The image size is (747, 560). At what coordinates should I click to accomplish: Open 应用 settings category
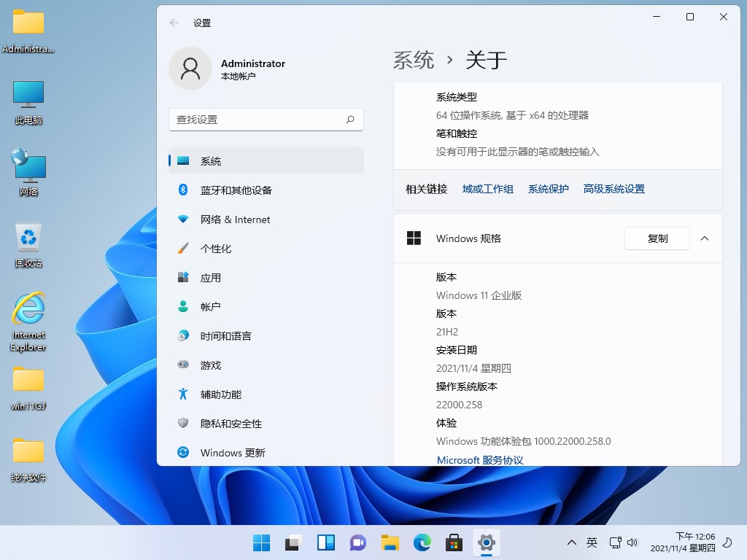click(266, 278)
